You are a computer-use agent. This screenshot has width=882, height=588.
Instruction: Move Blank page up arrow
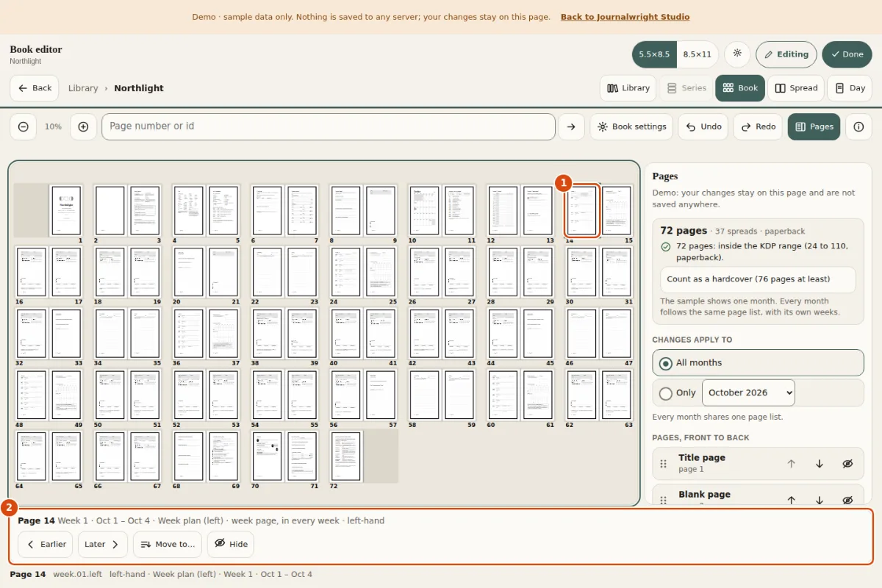coord(792,500)
